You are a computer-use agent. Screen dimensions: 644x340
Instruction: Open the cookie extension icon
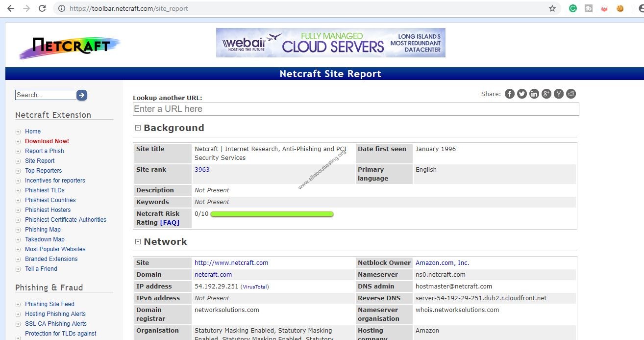click(620, 8)
